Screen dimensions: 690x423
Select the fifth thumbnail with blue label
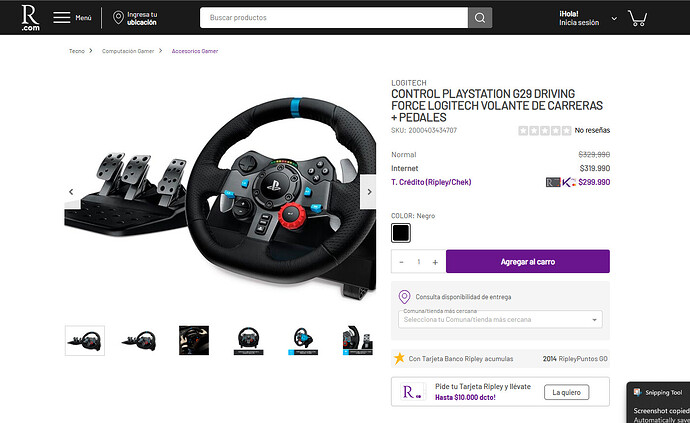pos(303,341)
